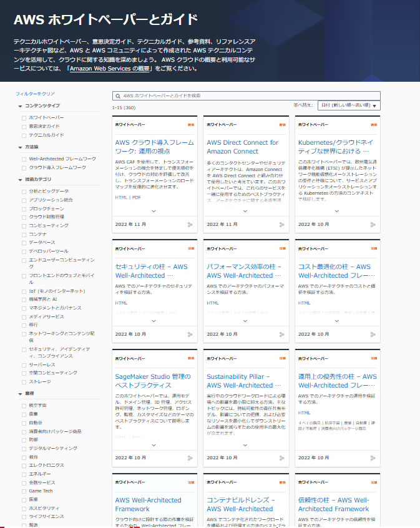Click share icon on パフォーマンス効率の柱 card
Image resolution: width=420 pixels, height=528 pixels.
click(281, 335)
